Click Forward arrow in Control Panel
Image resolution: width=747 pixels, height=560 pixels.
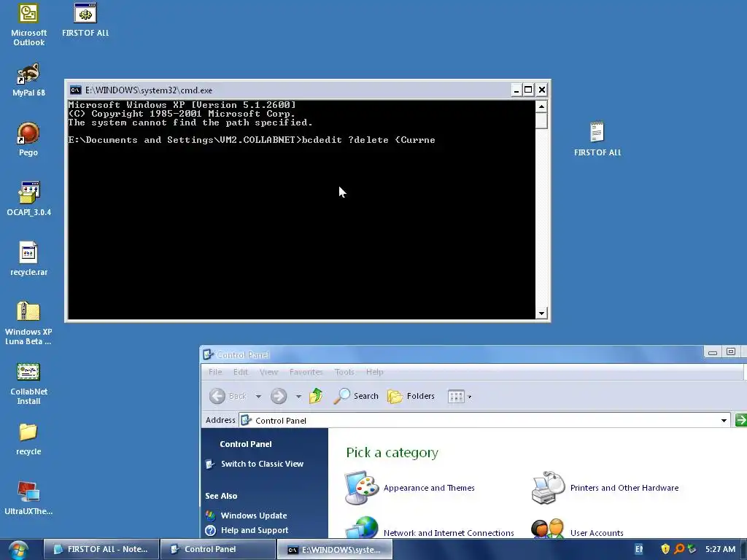click(279, 396)
